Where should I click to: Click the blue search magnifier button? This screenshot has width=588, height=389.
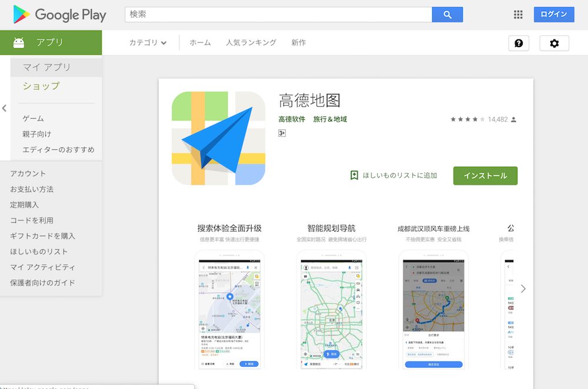click(x=447, y=15)
